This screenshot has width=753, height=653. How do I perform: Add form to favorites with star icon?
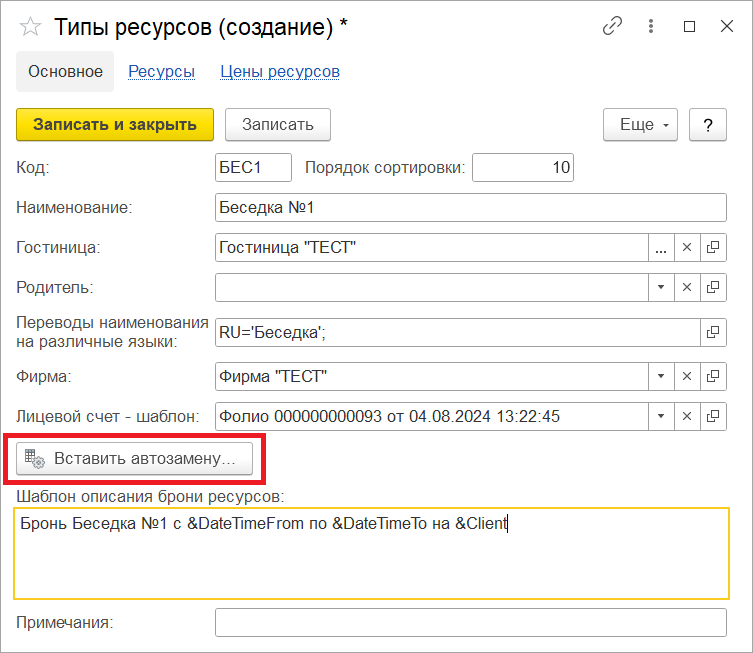click(30, 26)
